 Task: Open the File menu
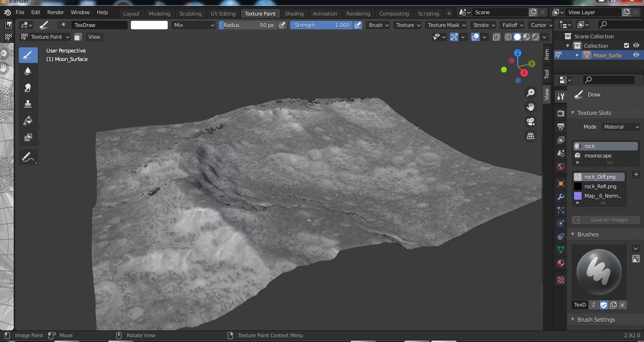pos(20,12)
